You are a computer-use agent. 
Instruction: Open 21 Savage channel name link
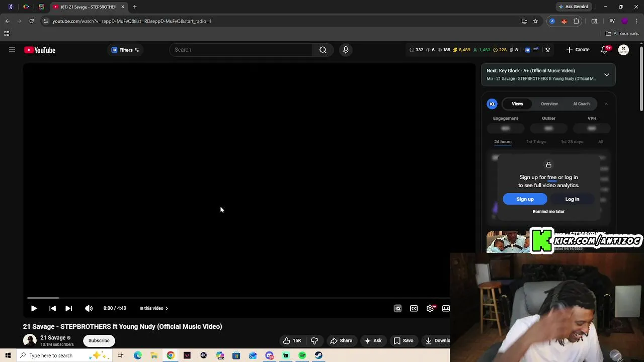point(53,338)
